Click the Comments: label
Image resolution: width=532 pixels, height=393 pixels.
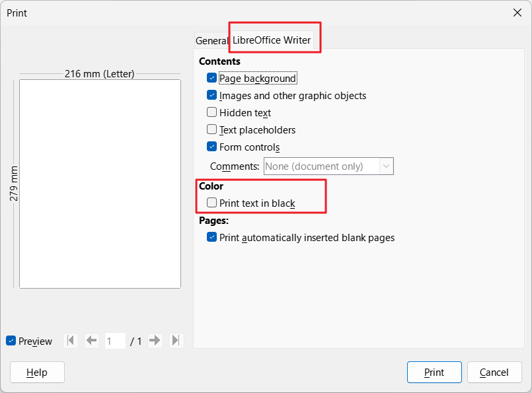coord(235,166)
